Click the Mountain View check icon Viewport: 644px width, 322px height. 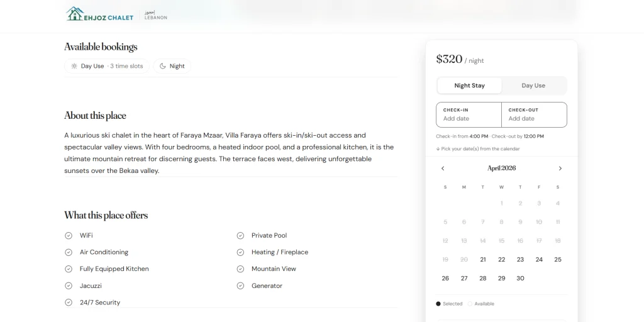240,269
